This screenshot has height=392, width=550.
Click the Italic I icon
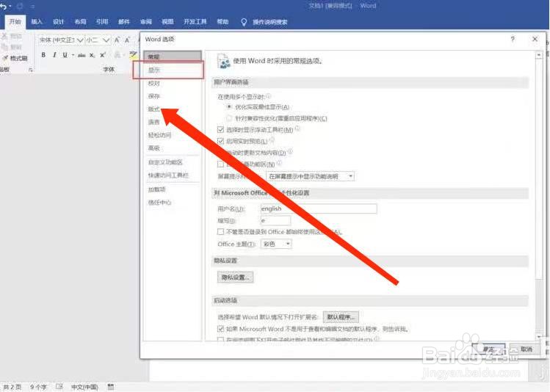54,55
